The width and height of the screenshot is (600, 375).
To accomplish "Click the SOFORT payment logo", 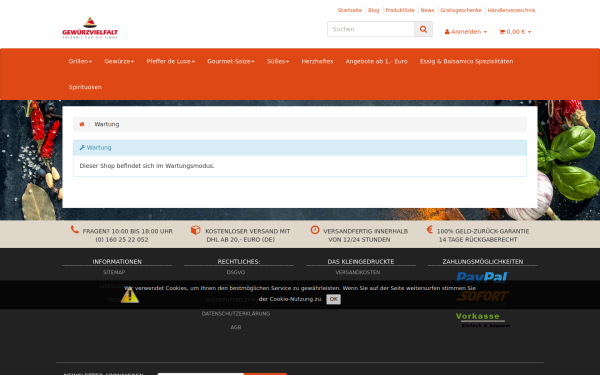I will click(482, 298).
